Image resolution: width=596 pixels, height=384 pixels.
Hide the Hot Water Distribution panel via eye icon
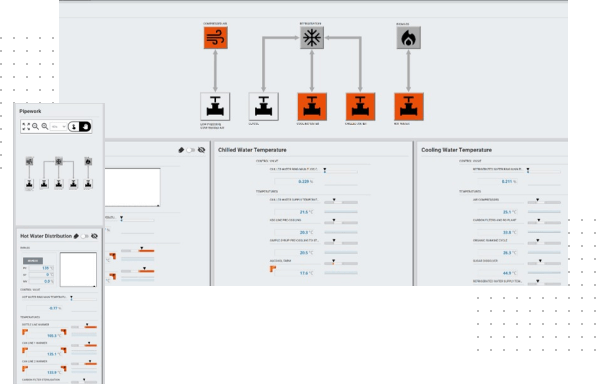94,236
